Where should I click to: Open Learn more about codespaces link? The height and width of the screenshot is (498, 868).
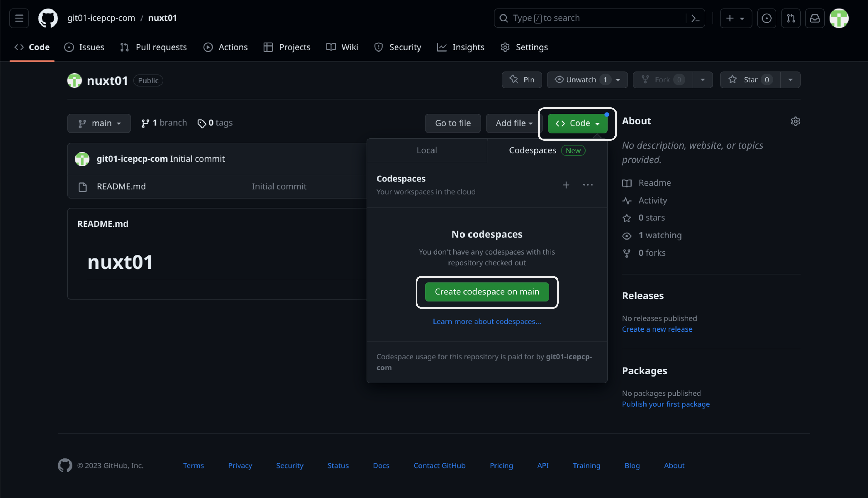pyautogui.click(x=487, y=322)
